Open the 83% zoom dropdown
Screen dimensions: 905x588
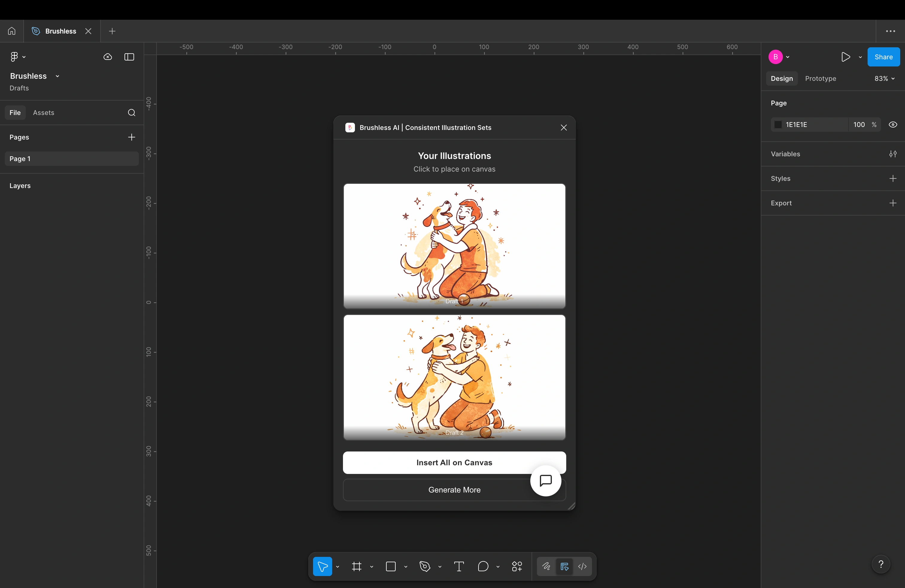click(x=884, y=78)
